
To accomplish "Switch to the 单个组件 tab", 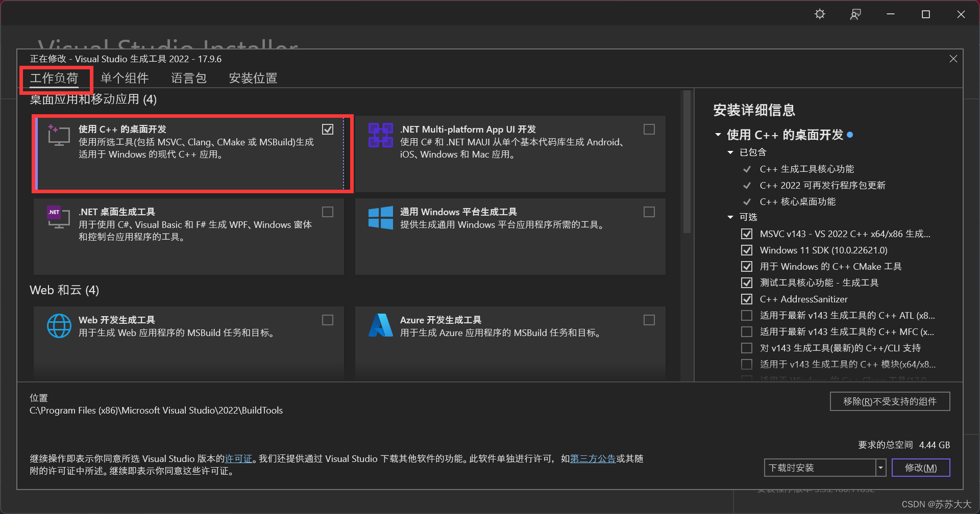I will pos(125,79).
